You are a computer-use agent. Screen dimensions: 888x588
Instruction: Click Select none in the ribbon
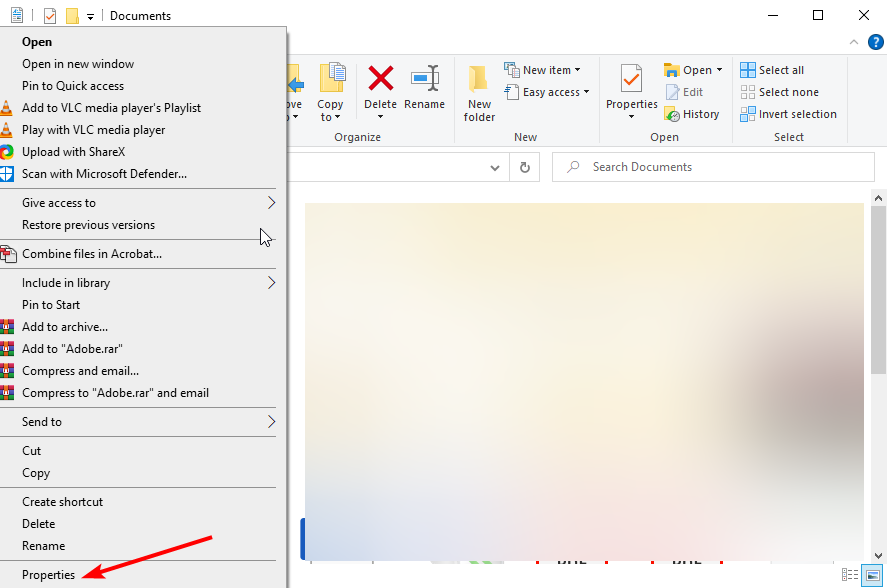pyautogui.click(x=779, y=92)
